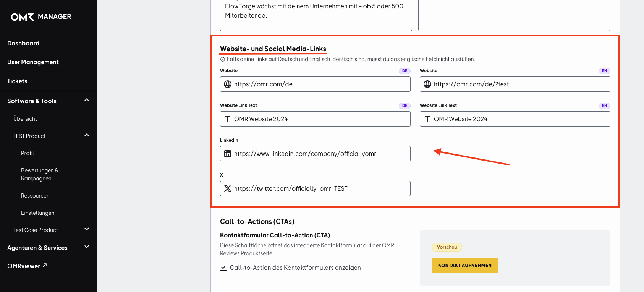This screenshot has height=292, width=644.
Task: Expand the Test Case Product submenu
Action: (87, 229)
